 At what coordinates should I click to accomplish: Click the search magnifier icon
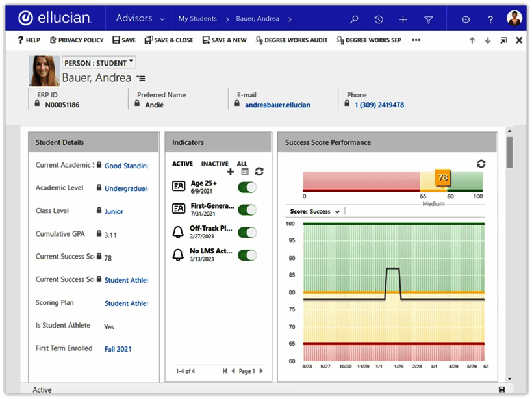pyautogui.click(x=354, y=19)
